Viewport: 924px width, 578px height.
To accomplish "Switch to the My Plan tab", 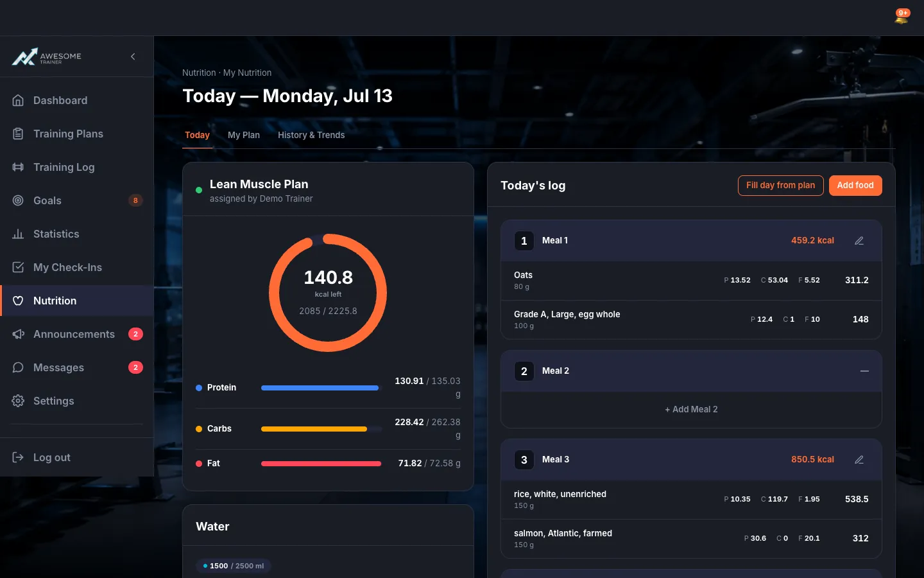I will 244,135.
